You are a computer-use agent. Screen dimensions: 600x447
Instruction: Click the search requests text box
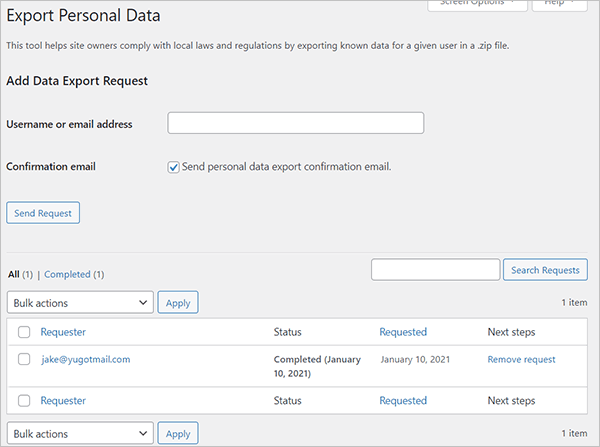point(435,269)
